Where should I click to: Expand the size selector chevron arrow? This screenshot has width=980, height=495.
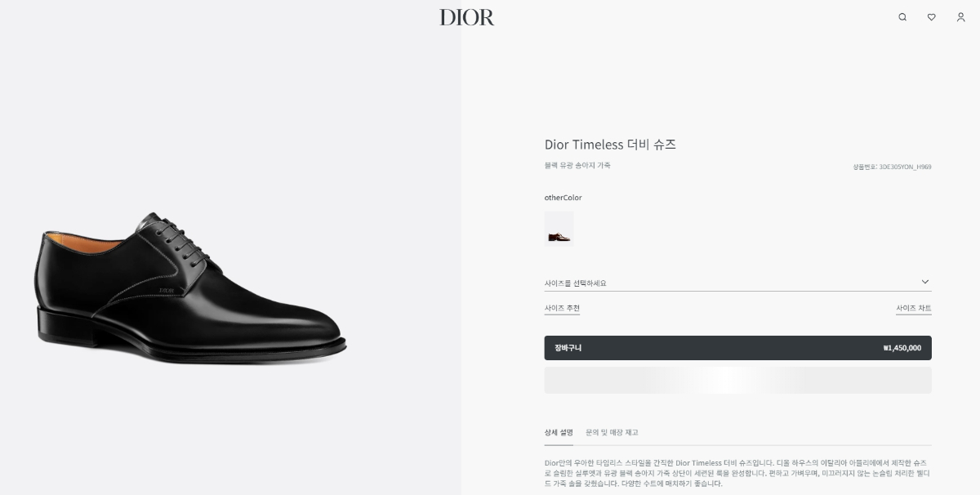tap(924, 282)
